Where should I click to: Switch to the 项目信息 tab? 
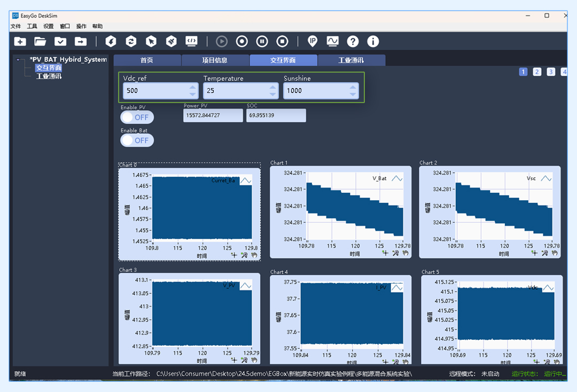tap(215, 60)
